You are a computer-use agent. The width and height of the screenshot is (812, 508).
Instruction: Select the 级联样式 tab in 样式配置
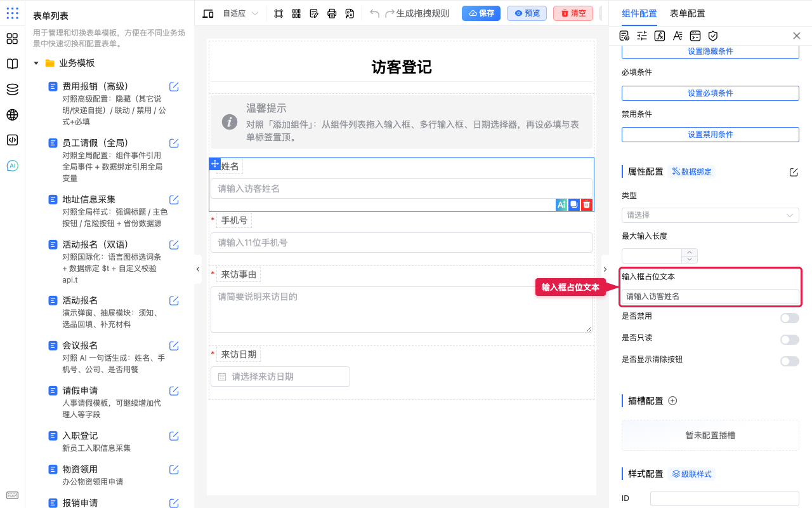[691, 474]
